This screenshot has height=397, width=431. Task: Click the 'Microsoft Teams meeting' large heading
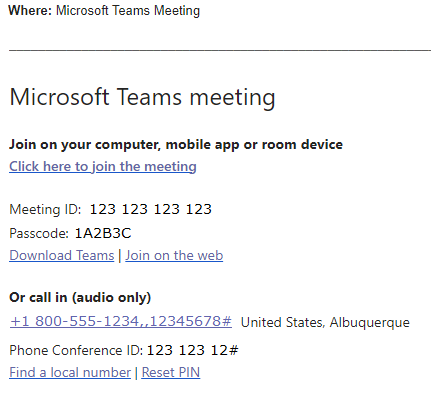142,97
